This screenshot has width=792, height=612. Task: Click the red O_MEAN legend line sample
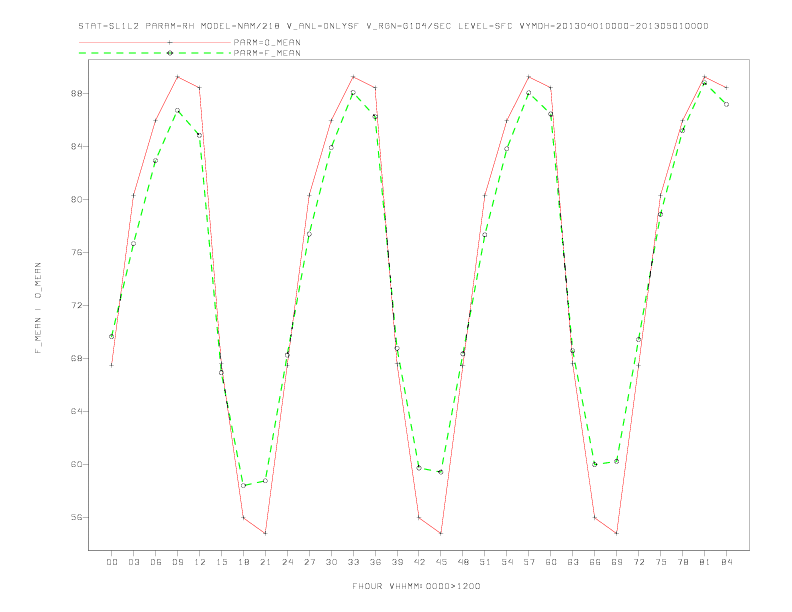(155, 42)
